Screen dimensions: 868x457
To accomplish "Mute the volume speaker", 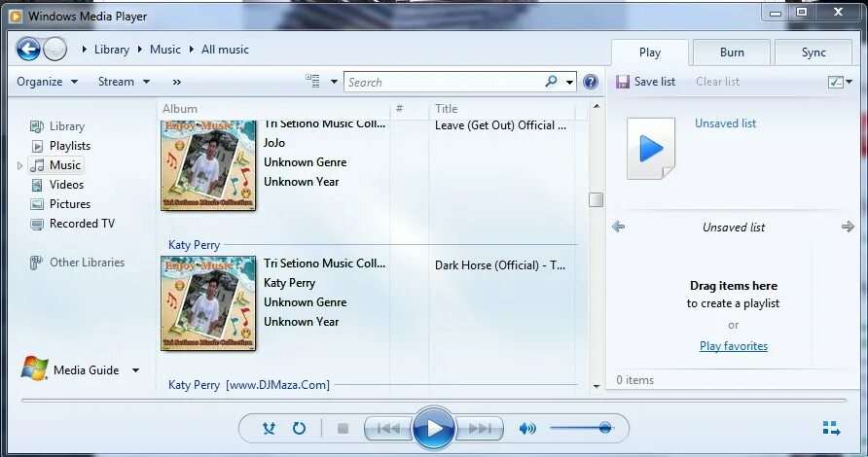I will pos(527,428).
